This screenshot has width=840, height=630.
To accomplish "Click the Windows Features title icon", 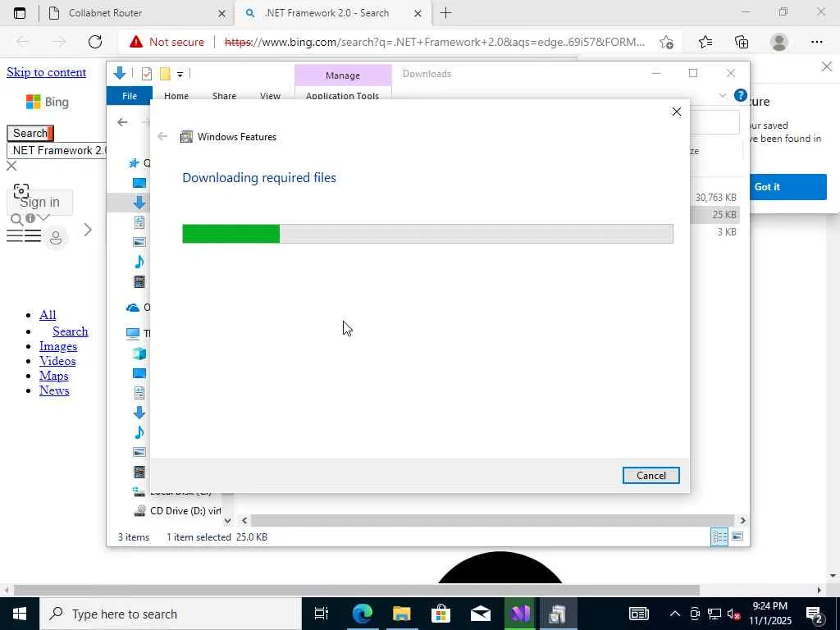I will (186, 137).
